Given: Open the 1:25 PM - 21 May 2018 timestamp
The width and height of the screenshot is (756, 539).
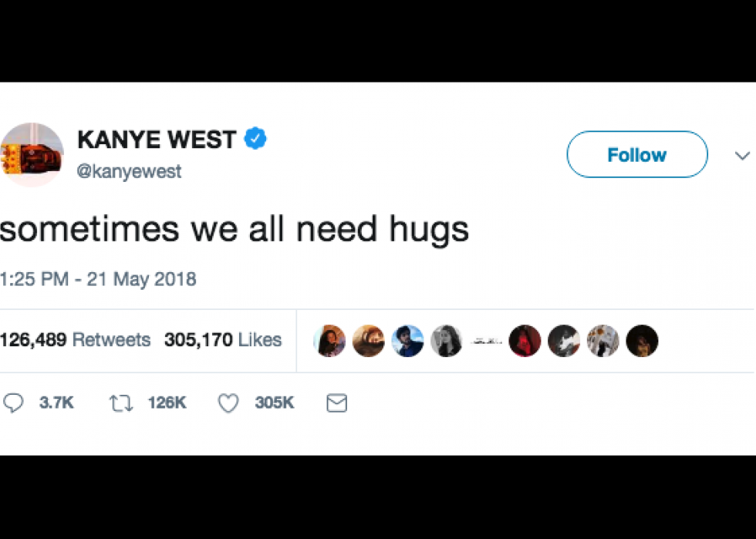Looking at the screenshot, I should coord(98,279).
